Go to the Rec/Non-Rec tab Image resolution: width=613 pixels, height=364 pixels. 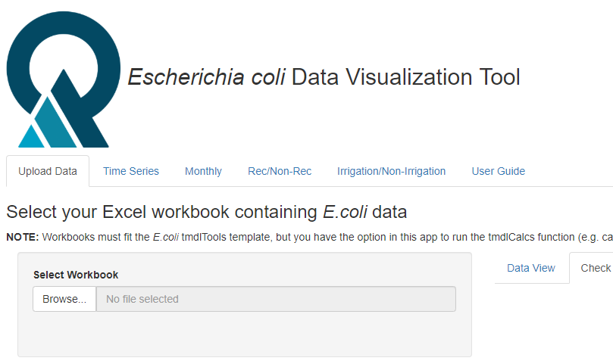pyautogui.click(x=280, y=171)
